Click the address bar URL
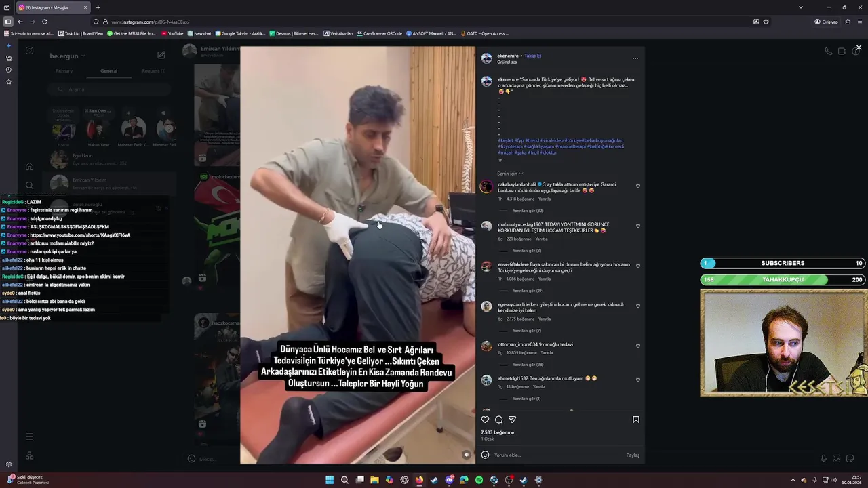Viewport: 868px width, 488px height. (151, 22)
